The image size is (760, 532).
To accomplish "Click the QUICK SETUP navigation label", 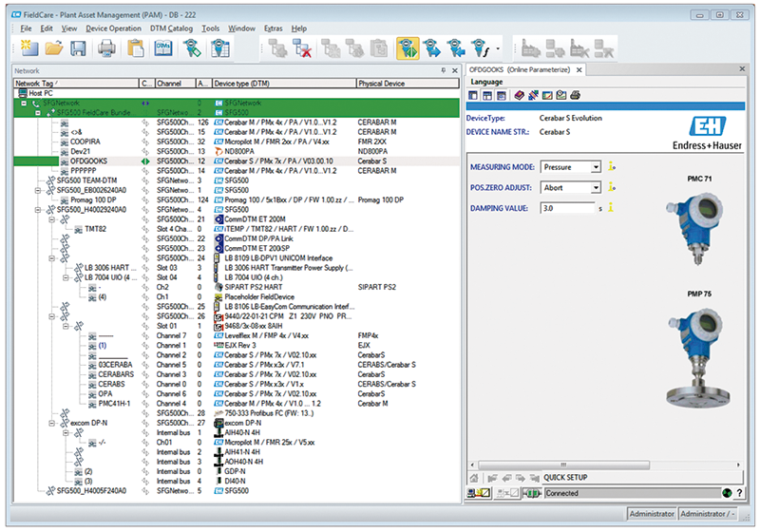I will click(565, 478).
